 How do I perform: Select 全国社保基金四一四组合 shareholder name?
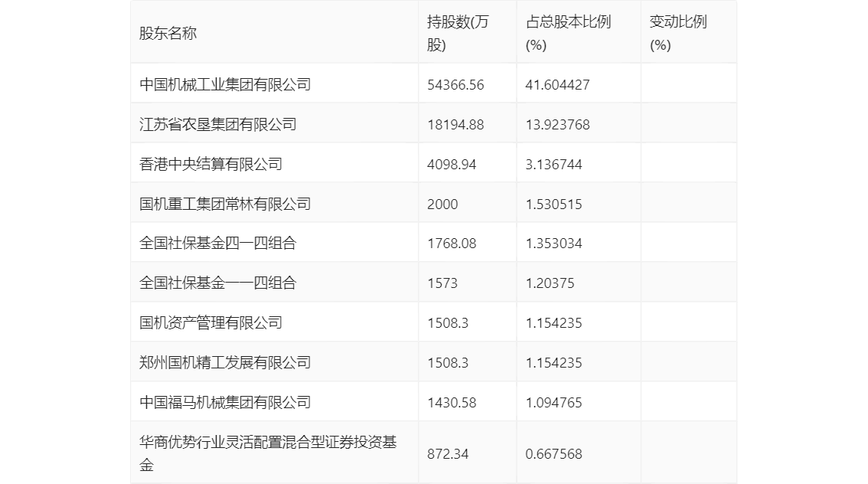pos(217,243)
